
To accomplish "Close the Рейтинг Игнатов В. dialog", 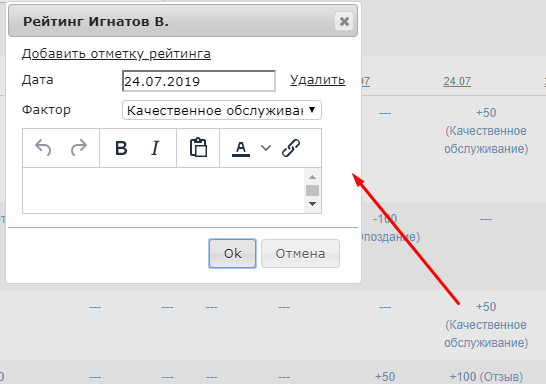I will coord(344,22).
